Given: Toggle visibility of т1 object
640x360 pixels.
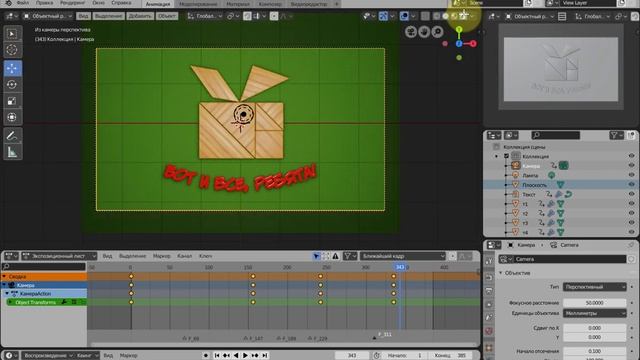Looking at the screenshot, I should [631, 204].
